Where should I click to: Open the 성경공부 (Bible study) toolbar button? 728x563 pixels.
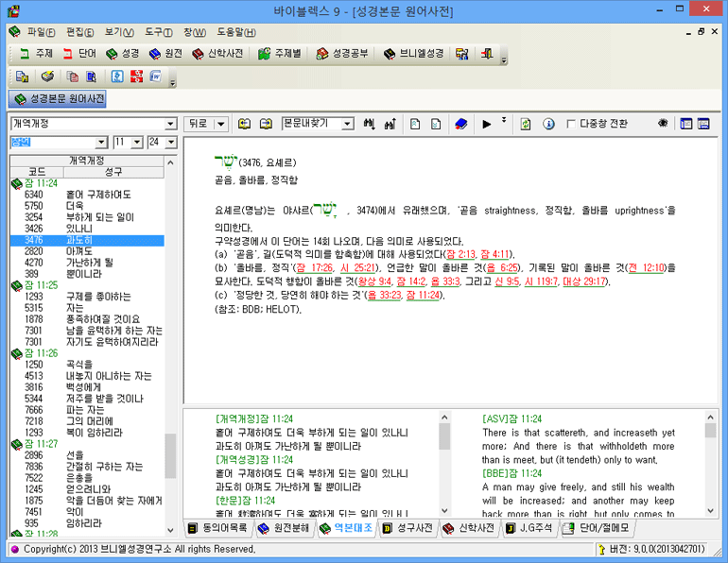[342, 54]
